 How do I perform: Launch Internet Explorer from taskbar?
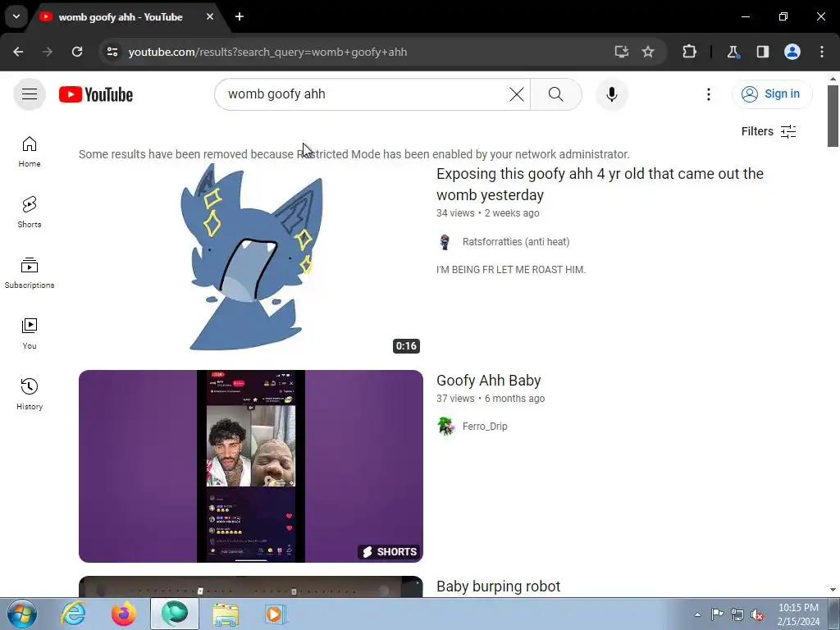click(x=72, y=614)
